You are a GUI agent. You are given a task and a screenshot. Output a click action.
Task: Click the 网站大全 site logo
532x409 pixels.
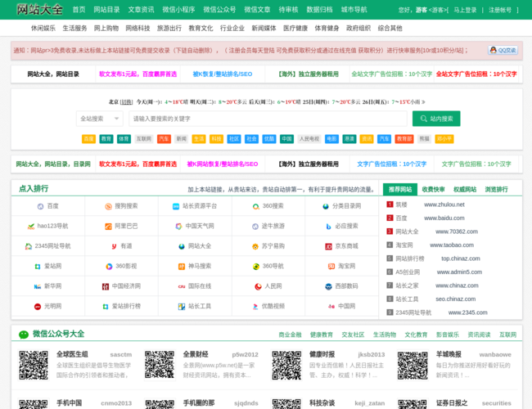(39, 10)
